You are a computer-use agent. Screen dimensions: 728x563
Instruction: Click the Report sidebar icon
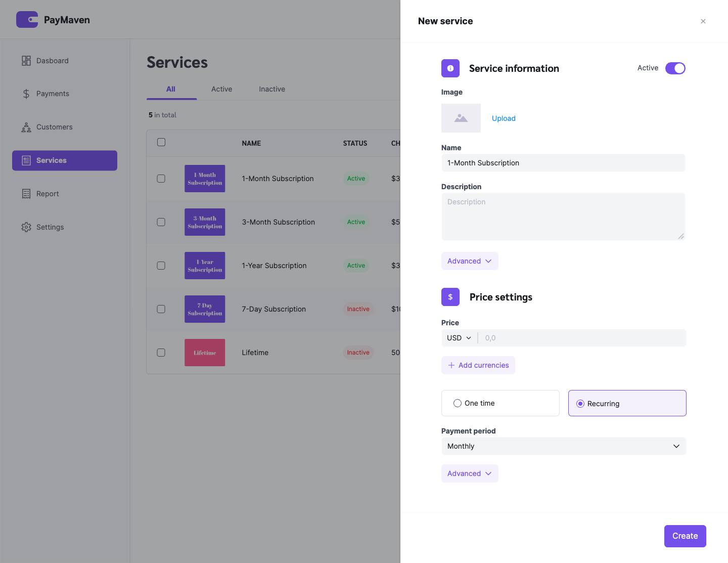pyautogui.click(x=26, y=194)
